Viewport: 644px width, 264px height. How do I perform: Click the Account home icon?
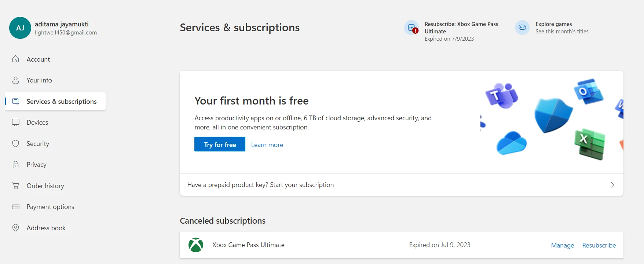pyautogui.click(x=15, y=59)
